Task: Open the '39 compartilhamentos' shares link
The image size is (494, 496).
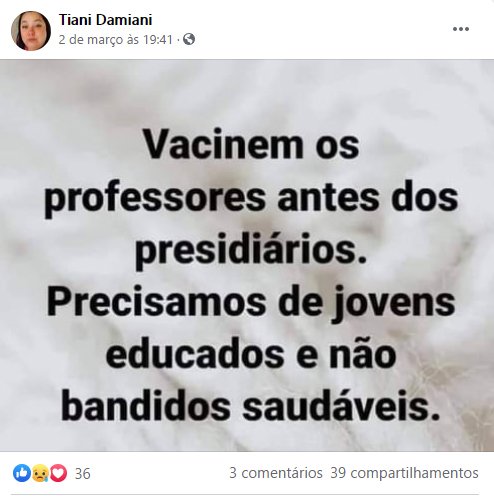Action: (x=404, y=473)
